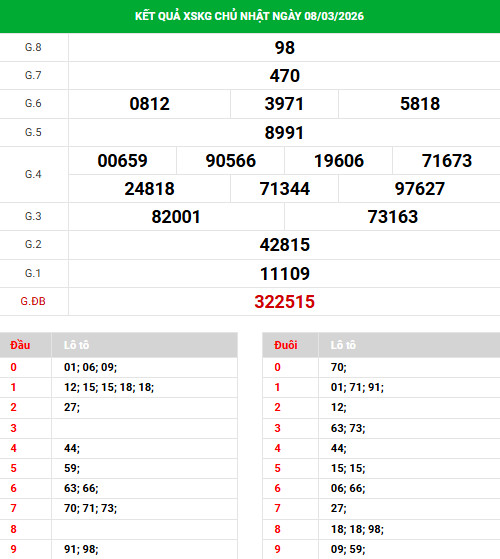
Task: Select G.3 number 82001
Action: coord(176,217)
